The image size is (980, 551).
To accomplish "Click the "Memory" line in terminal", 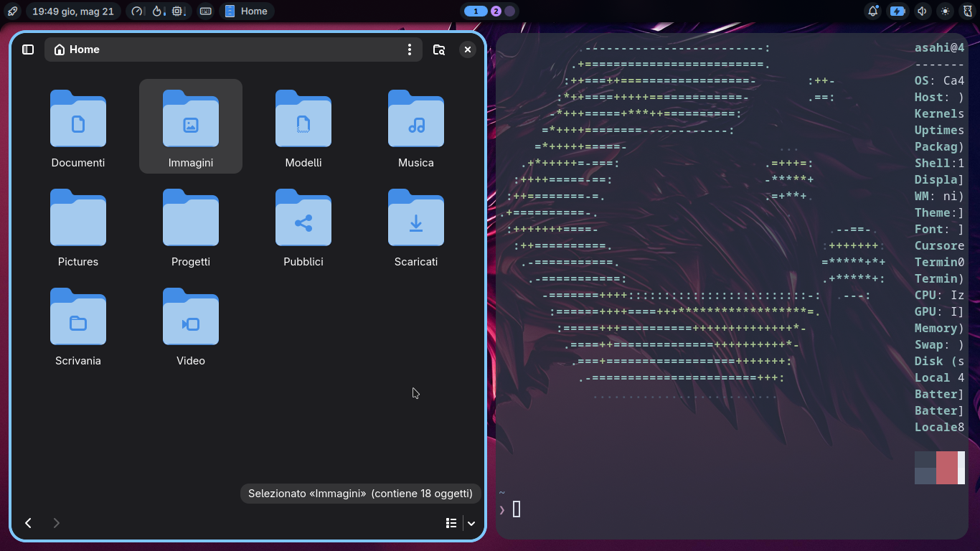I will (940, 328).
